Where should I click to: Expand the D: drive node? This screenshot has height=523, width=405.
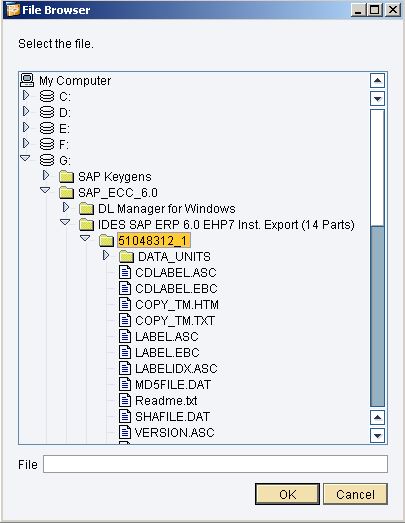tap(26, 111)
